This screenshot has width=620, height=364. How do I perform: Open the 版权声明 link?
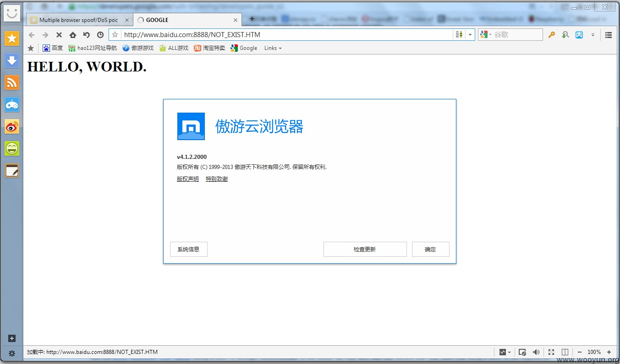click(188, 179)
